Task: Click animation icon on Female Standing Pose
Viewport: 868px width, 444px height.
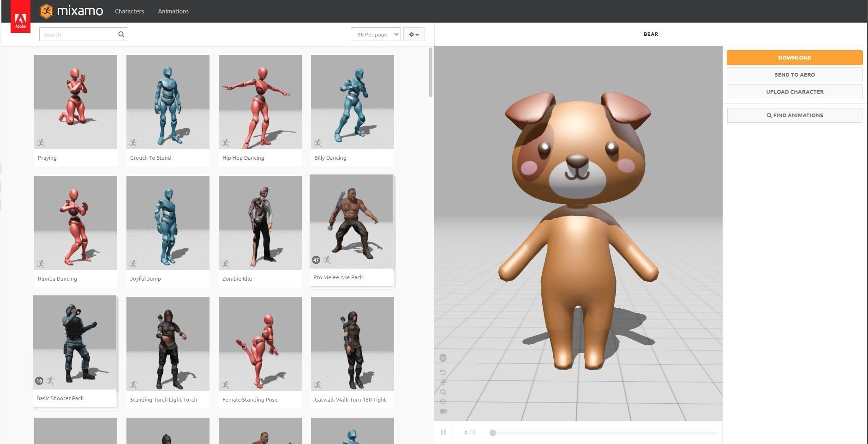Action: (226, 385)
